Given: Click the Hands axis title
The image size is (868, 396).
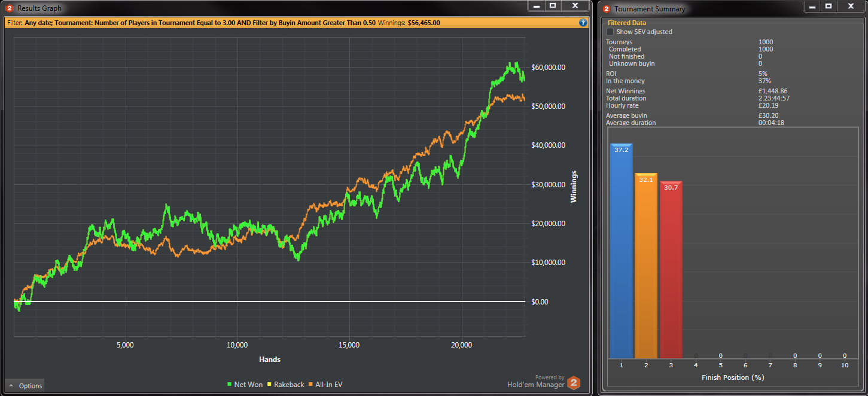Looking at the screenshot, I should click(x=270, y=360).
